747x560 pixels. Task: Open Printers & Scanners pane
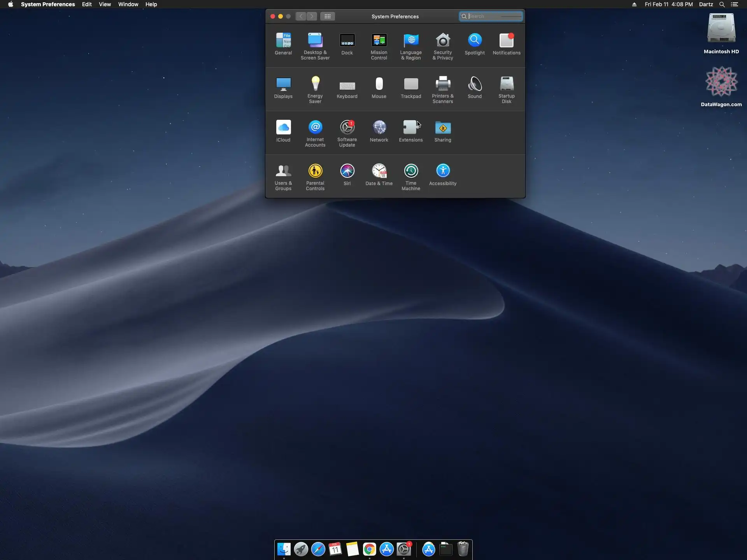pos(443,84)
